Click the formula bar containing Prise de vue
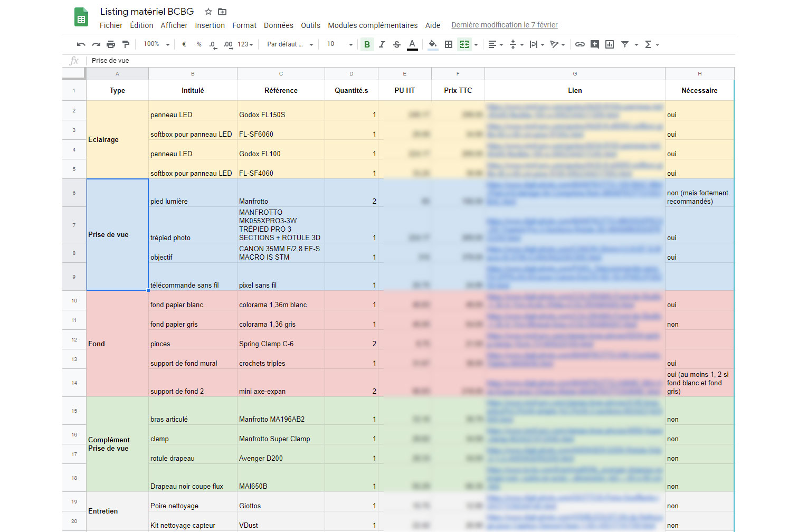Viewport: 798px width, 532px height. point(412,61)
